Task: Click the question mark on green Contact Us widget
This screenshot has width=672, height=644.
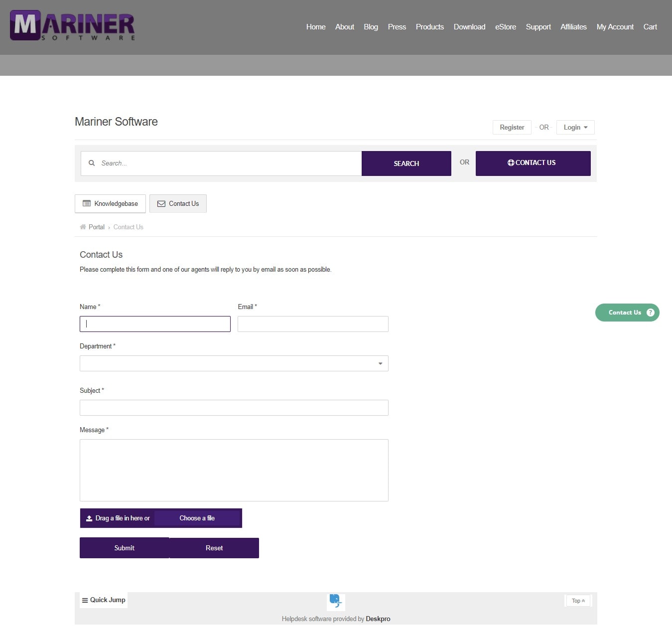Action: [x=650, y=313]
